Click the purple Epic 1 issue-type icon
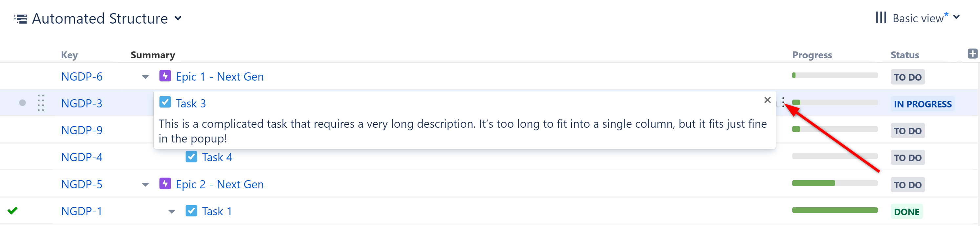The width and height of the screenshot is (980, 226). click(x=165, y=76)
